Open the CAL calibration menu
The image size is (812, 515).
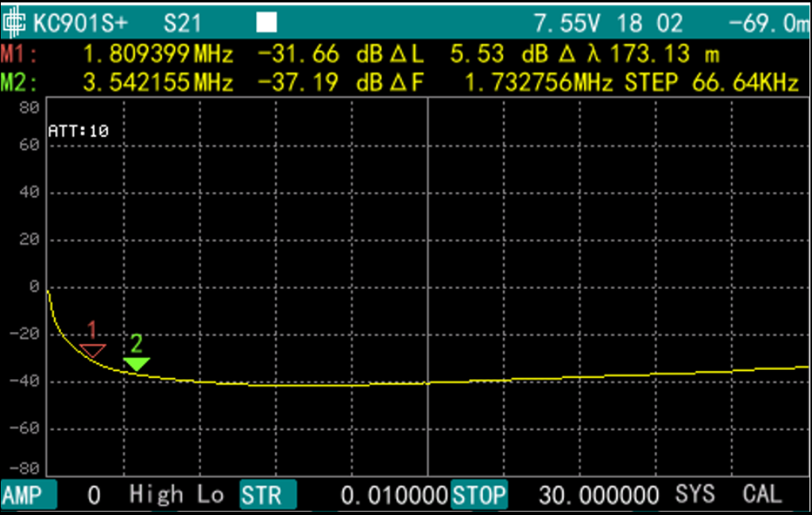(763, 494)
